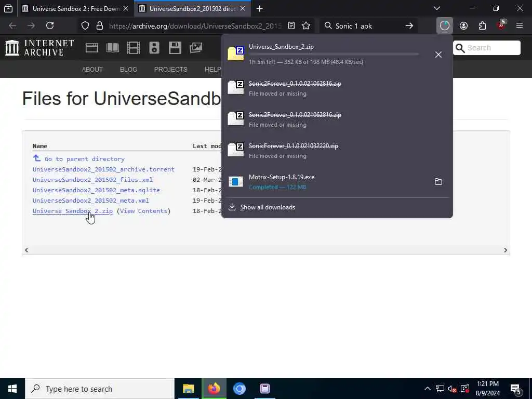
Task: Select the downloading Universe_Sandbox_2.zip entry icon
Action: pos(236,54)
